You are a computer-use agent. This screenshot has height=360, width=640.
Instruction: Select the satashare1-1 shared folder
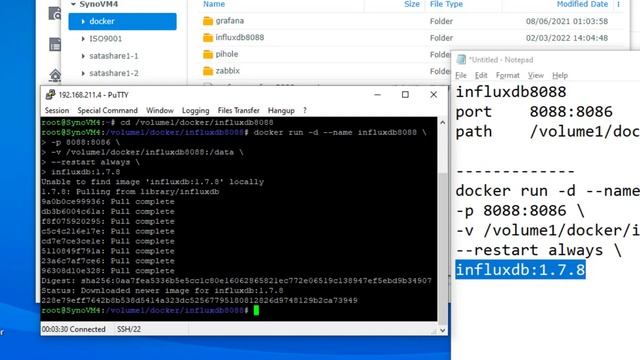pos(114,56)
